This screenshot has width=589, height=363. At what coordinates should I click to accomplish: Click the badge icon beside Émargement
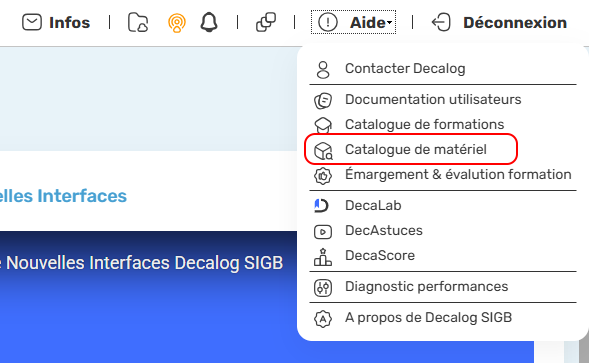(323, 175)
